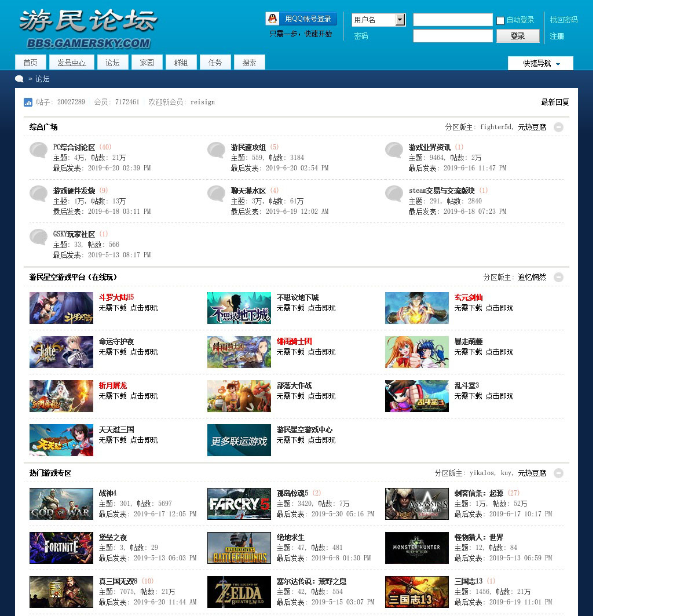Click the forum statistics chart icon
The width and height of the screenshot is (695, 616).
click(28, 102)
